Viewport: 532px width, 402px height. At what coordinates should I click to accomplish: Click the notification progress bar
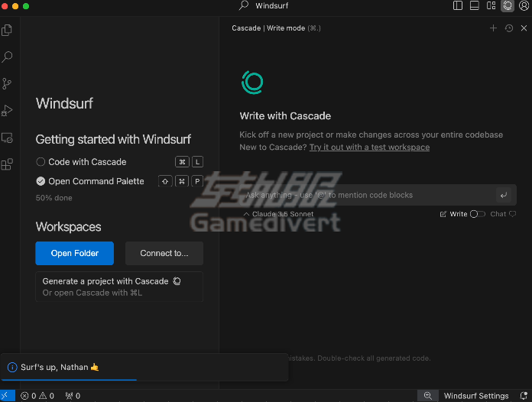[x=70, y=380]
